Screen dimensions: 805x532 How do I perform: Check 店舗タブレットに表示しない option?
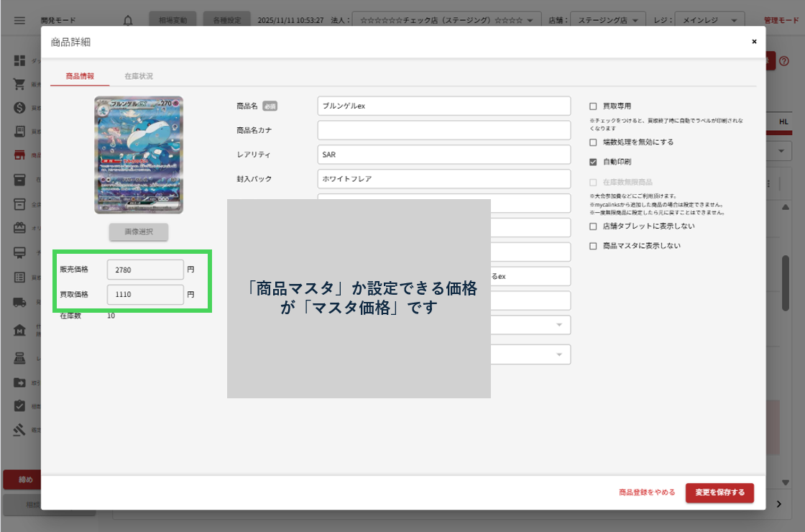click(593, 226)
